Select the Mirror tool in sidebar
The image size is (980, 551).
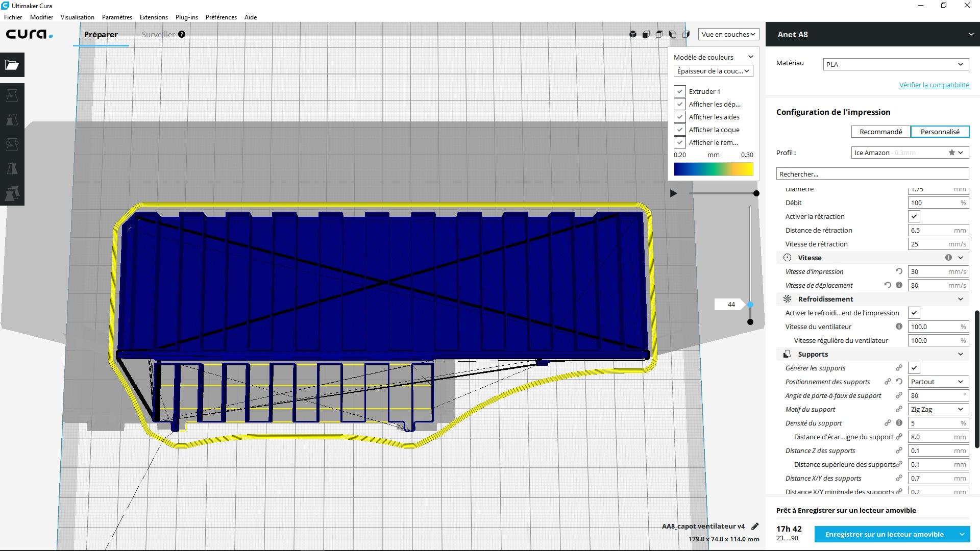pos(12,169)
